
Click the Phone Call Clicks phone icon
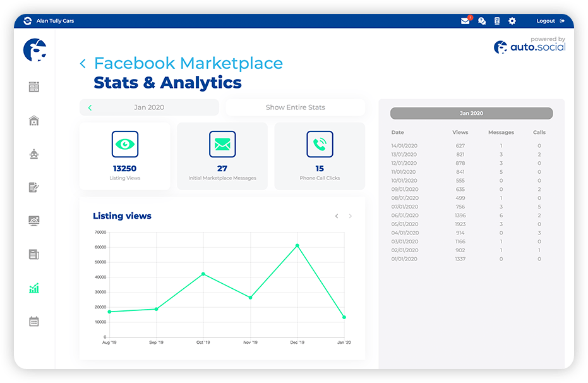click(x=320, y=144)
